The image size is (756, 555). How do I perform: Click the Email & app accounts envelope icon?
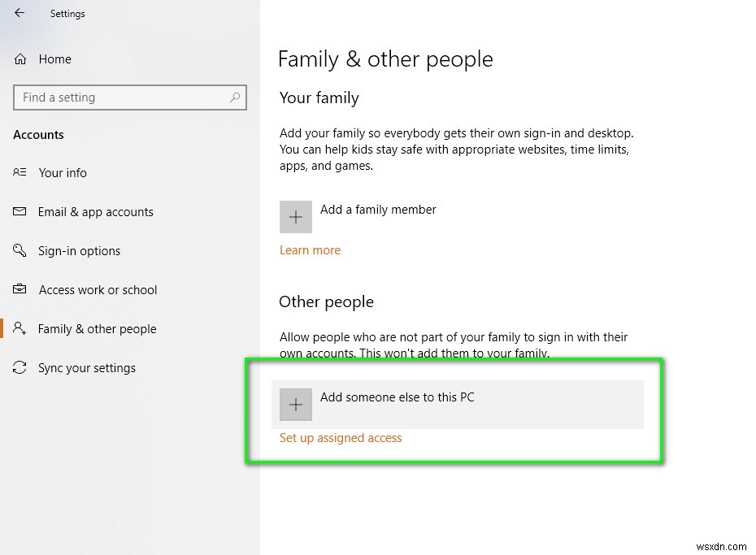coord(20,211)
